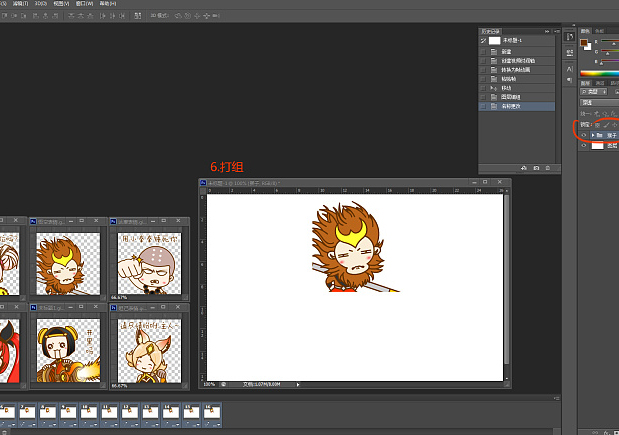
Task: Select the 图层编组 history state
Action: [x=517, y=97]
